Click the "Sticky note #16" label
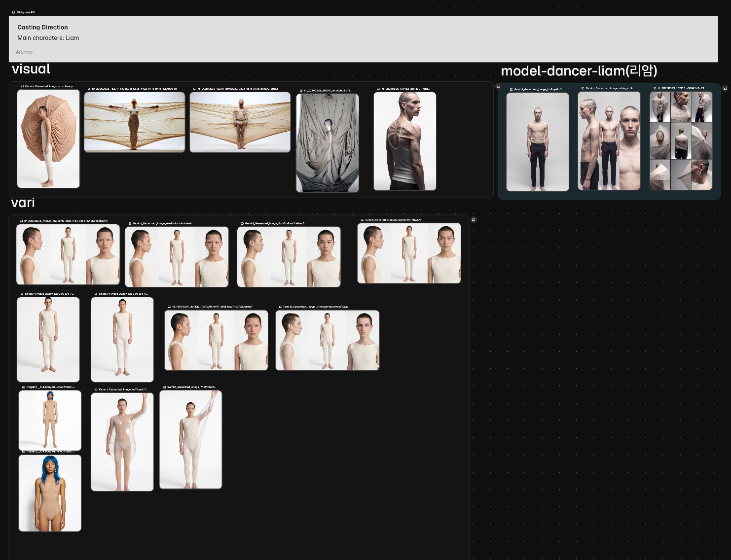The image size is (731, 560). pos(26,12)
